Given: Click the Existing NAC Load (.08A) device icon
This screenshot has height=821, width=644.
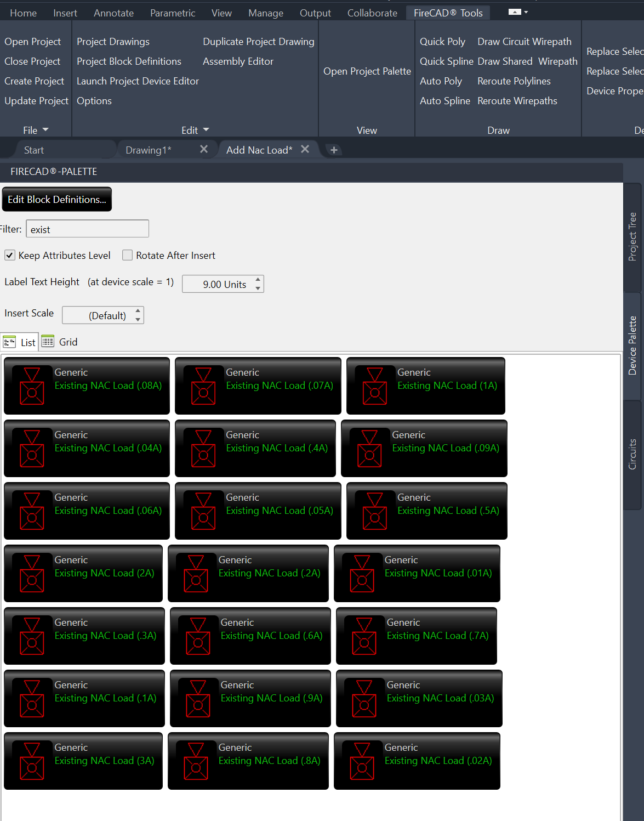Looking at the screenshot, I should 32,386.
